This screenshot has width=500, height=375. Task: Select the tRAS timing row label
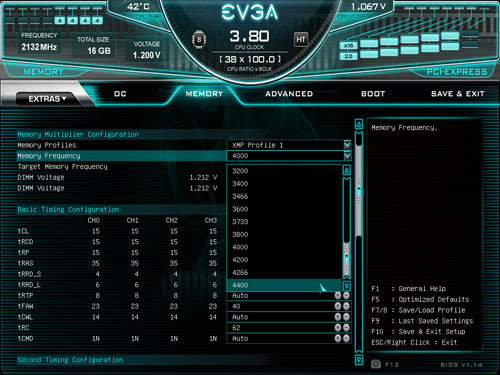tap(25, 263)
